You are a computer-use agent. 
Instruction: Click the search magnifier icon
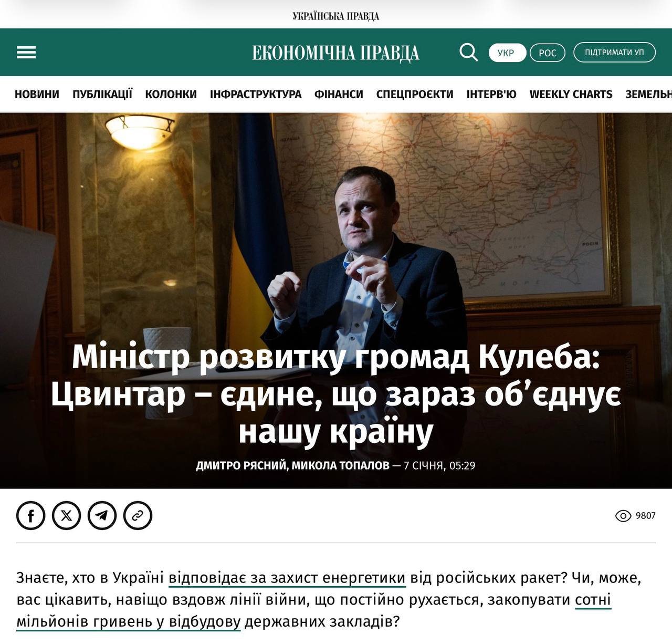(x=468, y=52)
